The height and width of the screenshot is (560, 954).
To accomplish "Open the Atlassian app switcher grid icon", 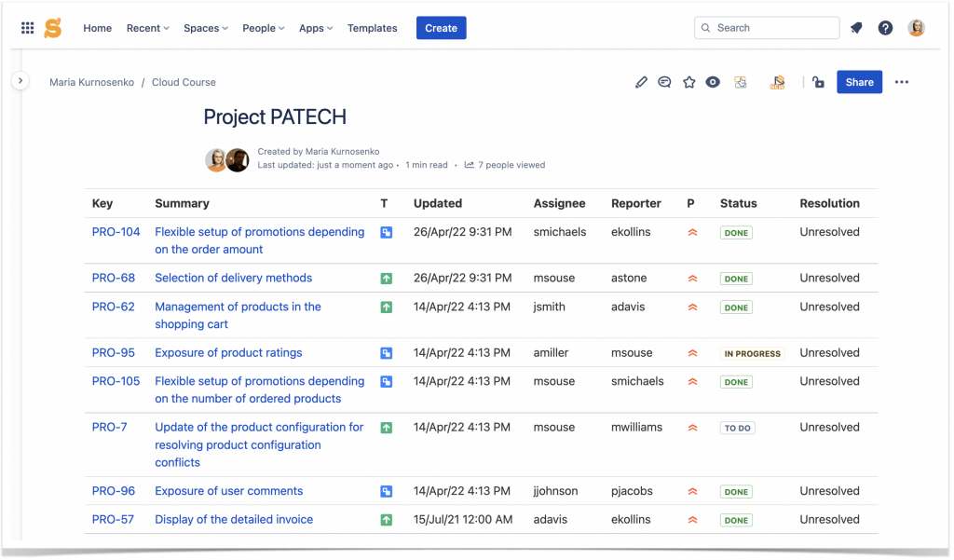I will click(26, 27).
